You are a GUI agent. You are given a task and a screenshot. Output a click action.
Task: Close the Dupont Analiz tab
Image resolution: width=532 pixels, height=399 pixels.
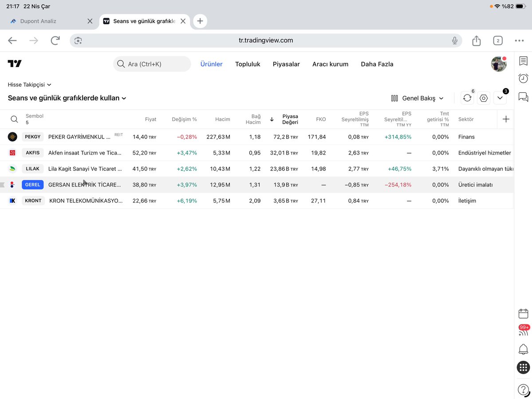pos(90,21)
